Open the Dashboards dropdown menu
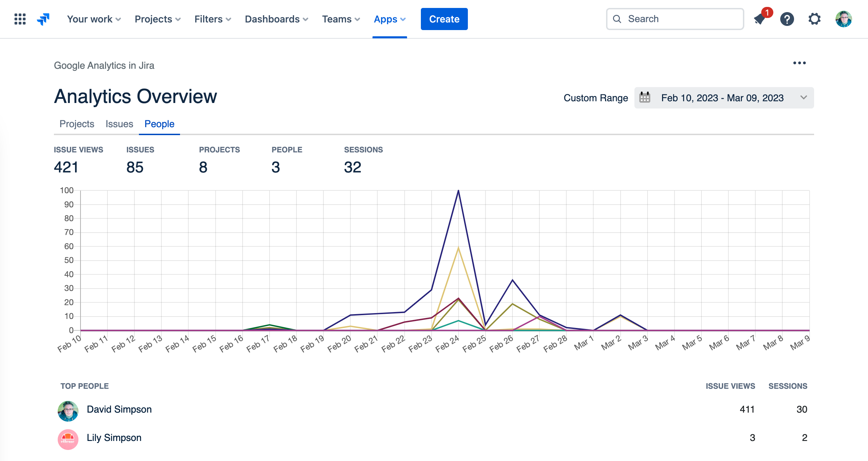The image size is (868, 461). point(276,19)
